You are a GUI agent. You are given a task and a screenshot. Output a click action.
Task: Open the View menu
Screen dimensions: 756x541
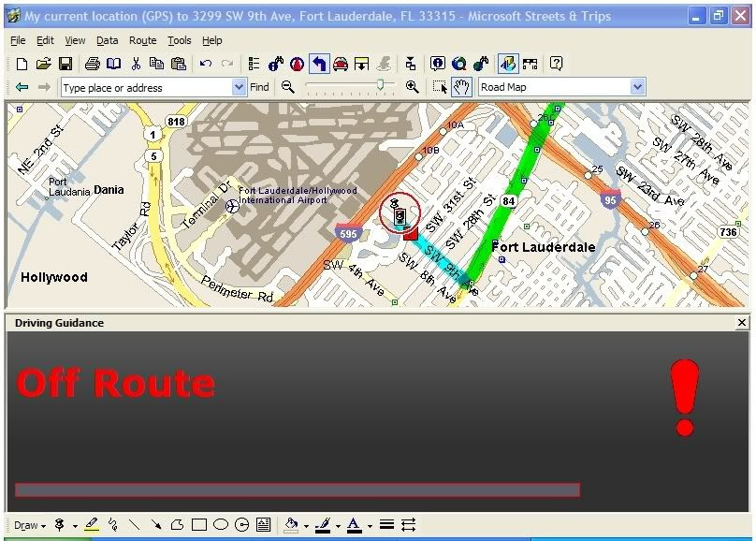(75, 40)
